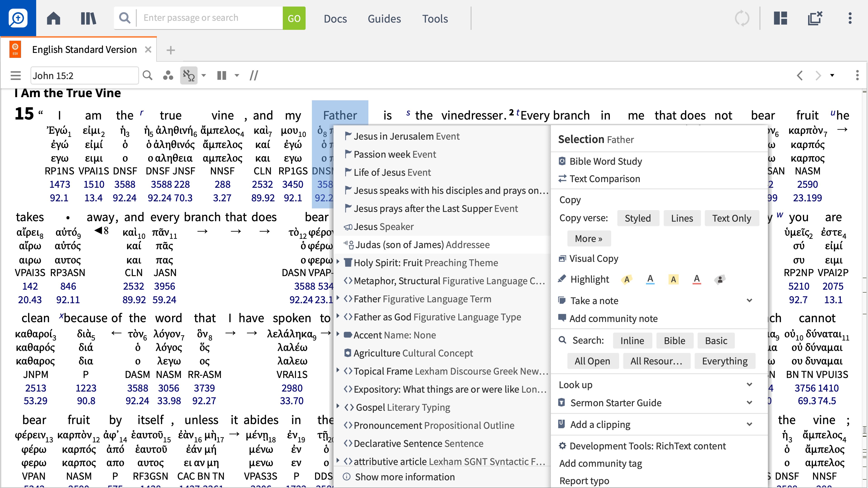Expand Topical Frame Lexham Discourse entry
868x488 pixels.
point(338,371)
